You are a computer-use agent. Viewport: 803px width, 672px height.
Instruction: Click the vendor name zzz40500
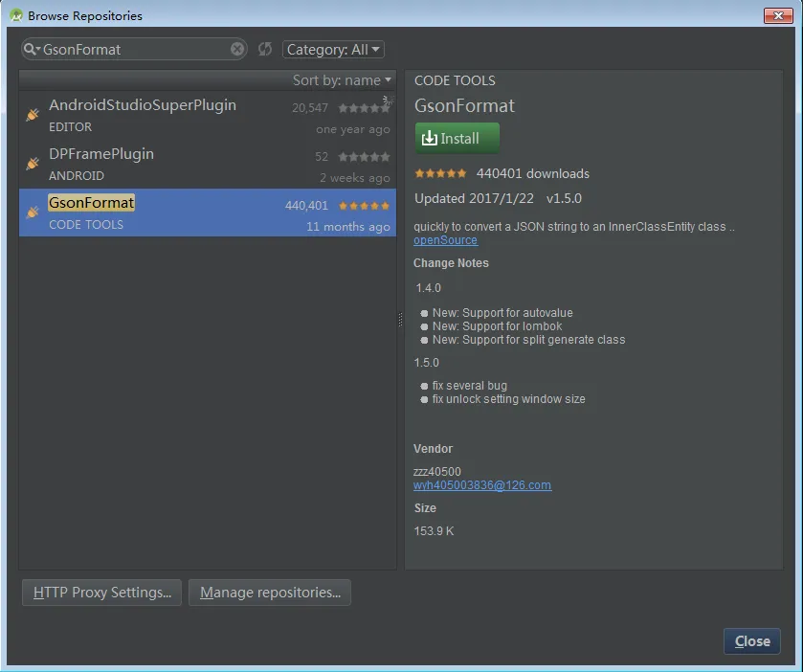[437, 472]
